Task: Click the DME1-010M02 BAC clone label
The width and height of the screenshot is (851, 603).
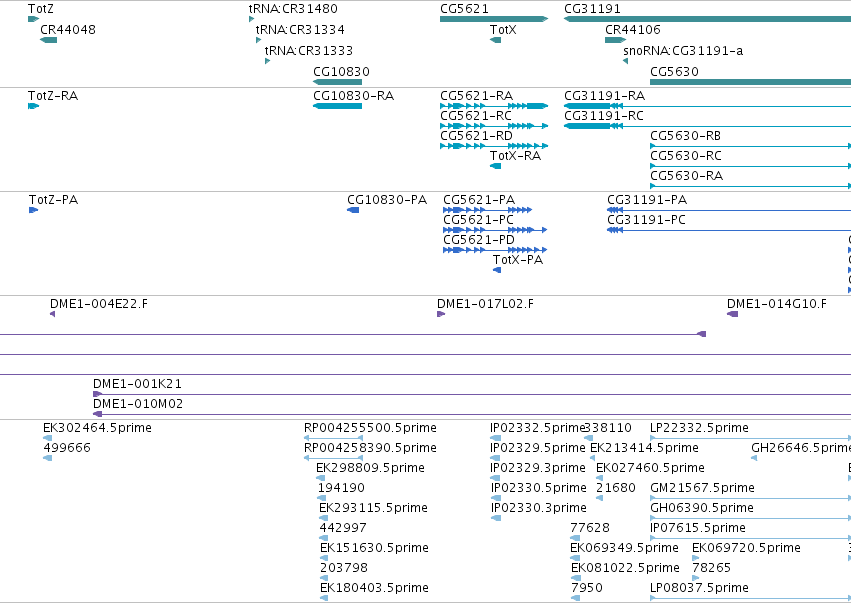Action: click(138, 404)
